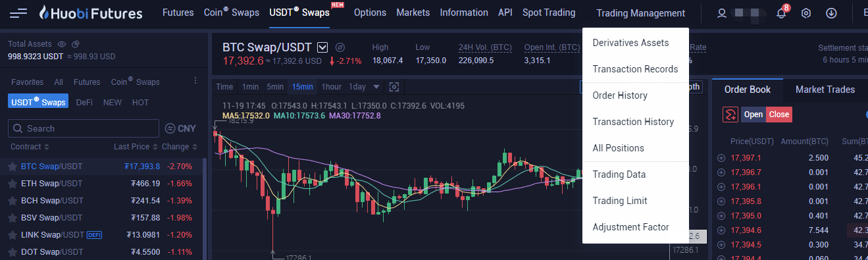Toggle Total Assets visibility eye icon

63,44
